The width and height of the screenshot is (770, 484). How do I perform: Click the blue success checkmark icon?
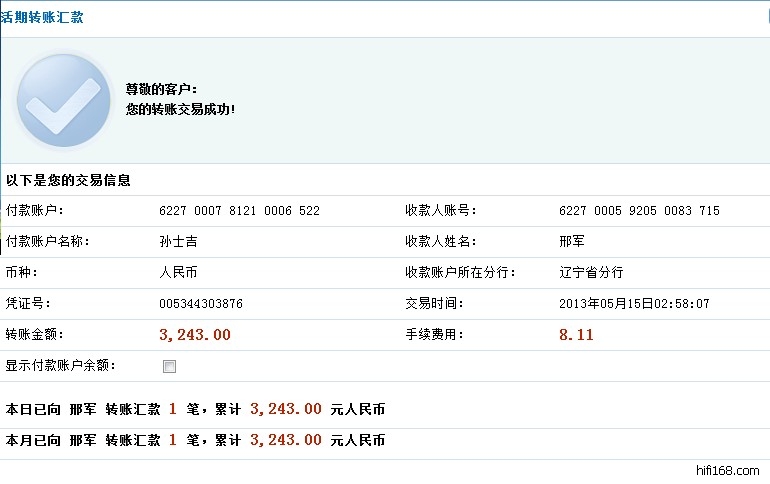tap(63, 99)
